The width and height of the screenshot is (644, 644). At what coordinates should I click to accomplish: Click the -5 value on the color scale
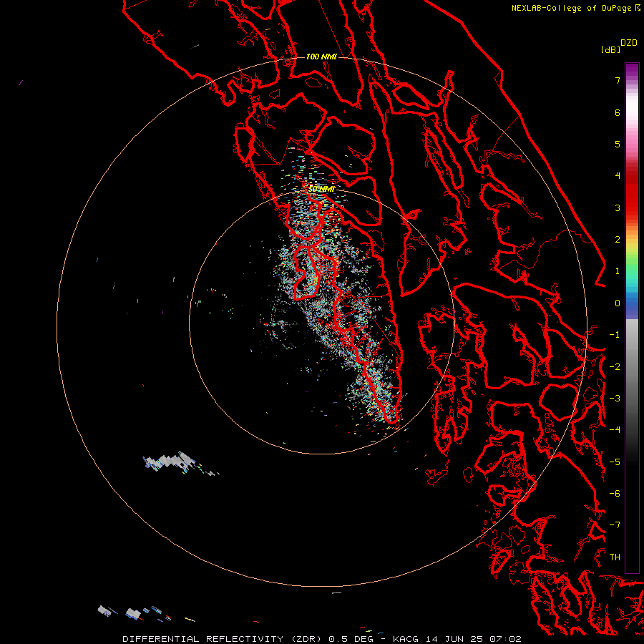615,462
